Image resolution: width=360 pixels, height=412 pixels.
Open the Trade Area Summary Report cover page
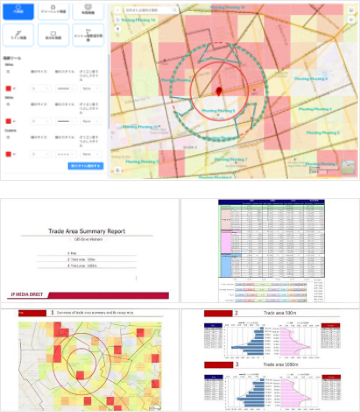[90, 250]
